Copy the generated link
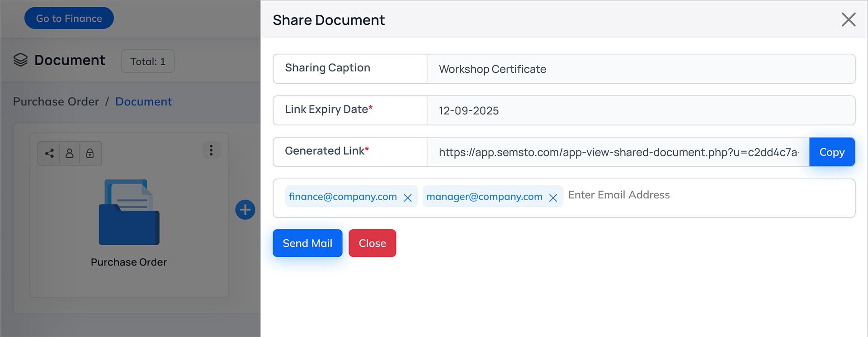The height and width of the screenshot is (337, 868). tap(831, 152)
